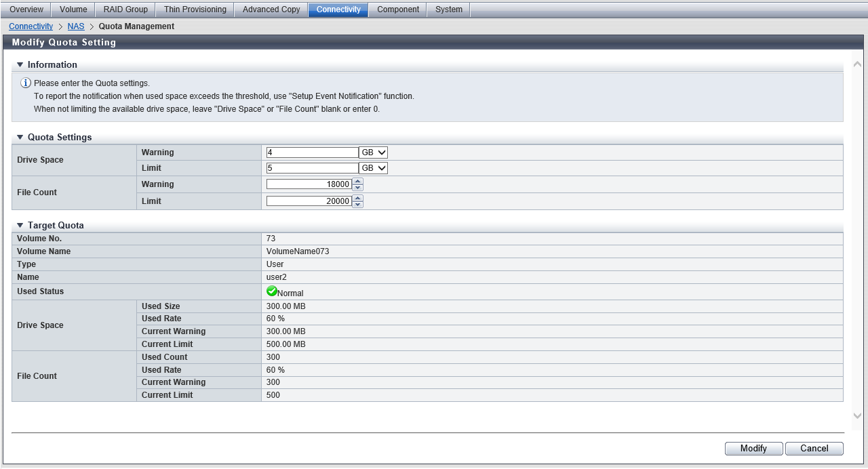868x469 pixels.
Task: Click the Information info icon
Action: [26, 83]
